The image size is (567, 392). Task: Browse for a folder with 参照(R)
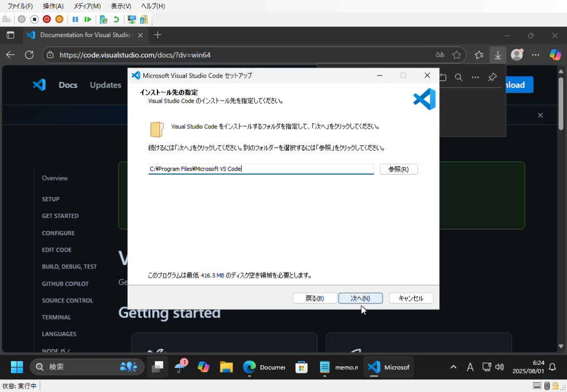399,169
